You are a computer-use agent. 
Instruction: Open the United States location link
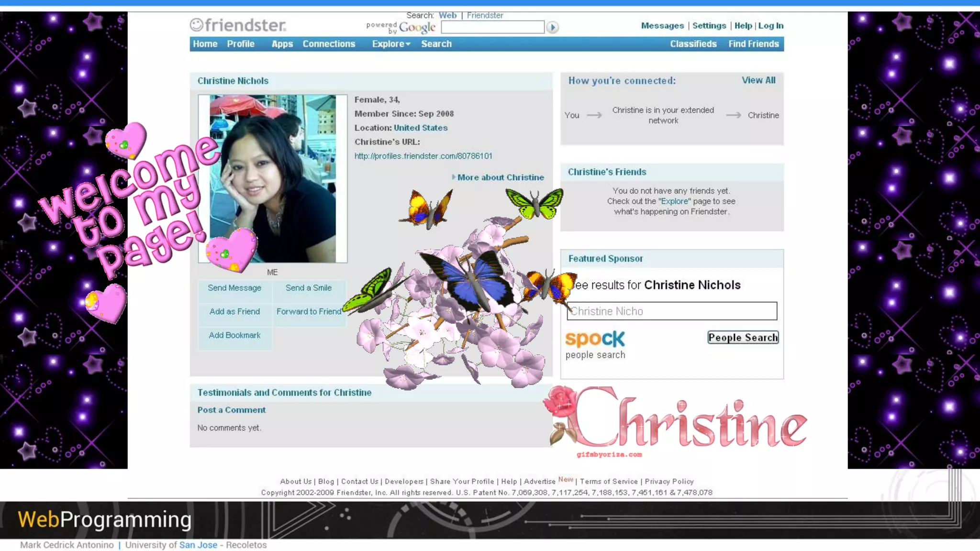(420, 128)
